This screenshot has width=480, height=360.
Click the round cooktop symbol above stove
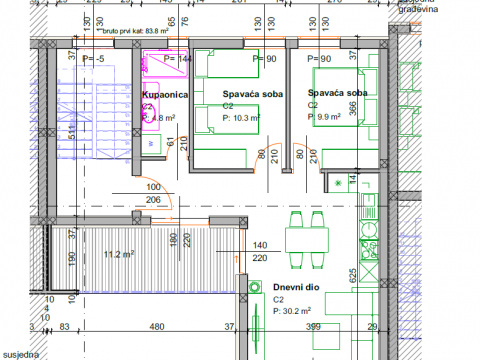[369, 229]
